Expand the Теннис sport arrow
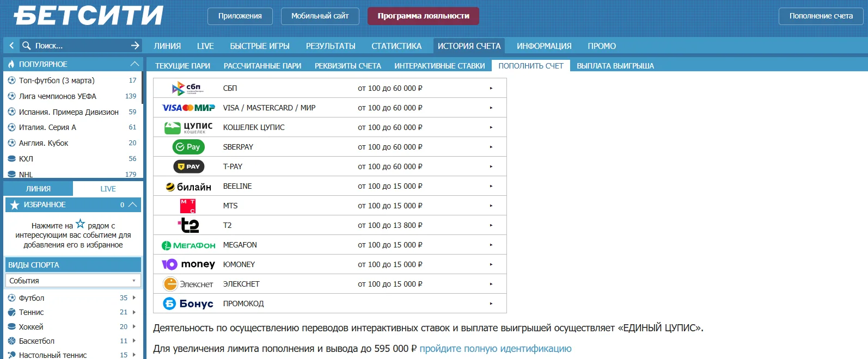The height and width of the screenshot is (359, 868). click(x=134, y=312)
